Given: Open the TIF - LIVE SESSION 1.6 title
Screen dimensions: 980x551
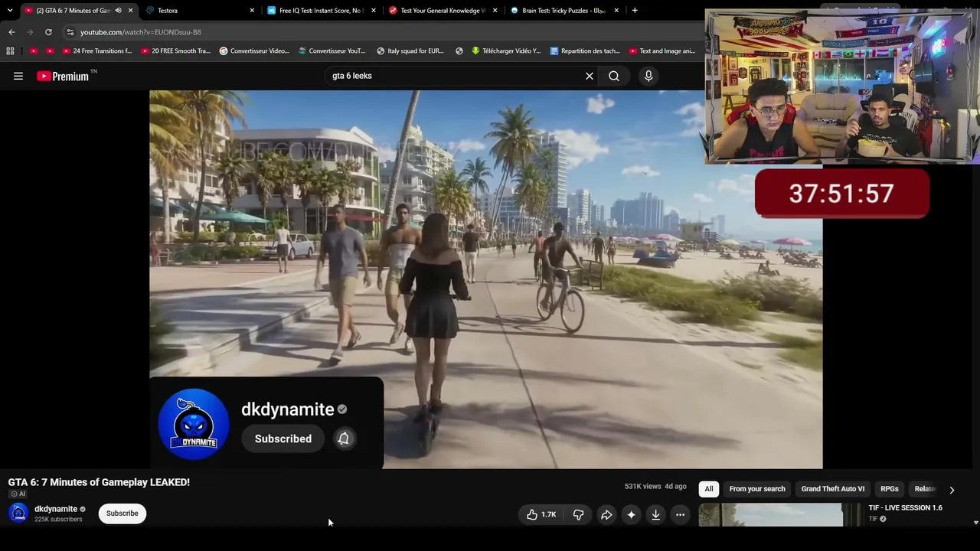Looking at the screenshot, I should pyautogui.click(x=905, y=508).
